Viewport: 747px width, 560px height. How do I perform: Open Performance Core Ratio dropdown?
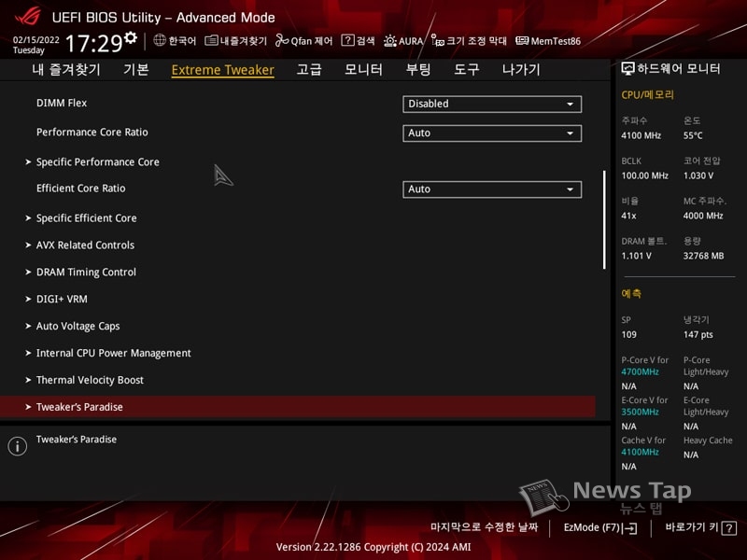(x=492, y=133)
